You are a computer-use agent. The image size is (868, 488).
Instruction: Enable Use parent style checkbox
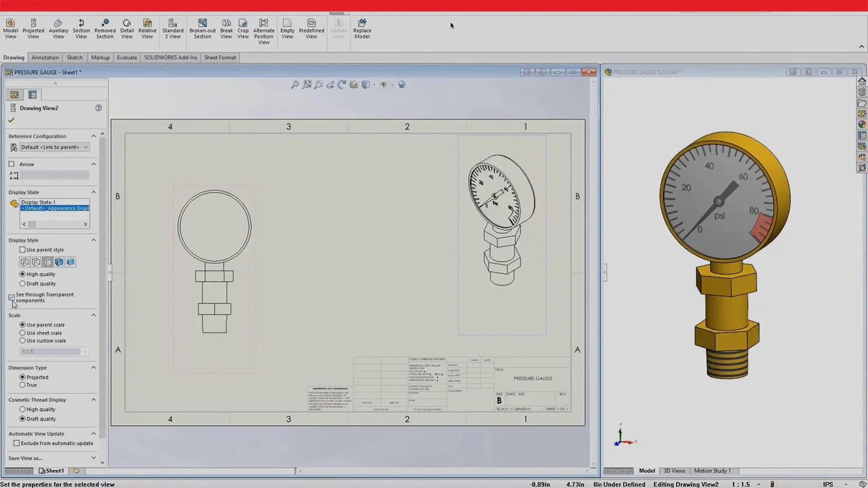22,249
